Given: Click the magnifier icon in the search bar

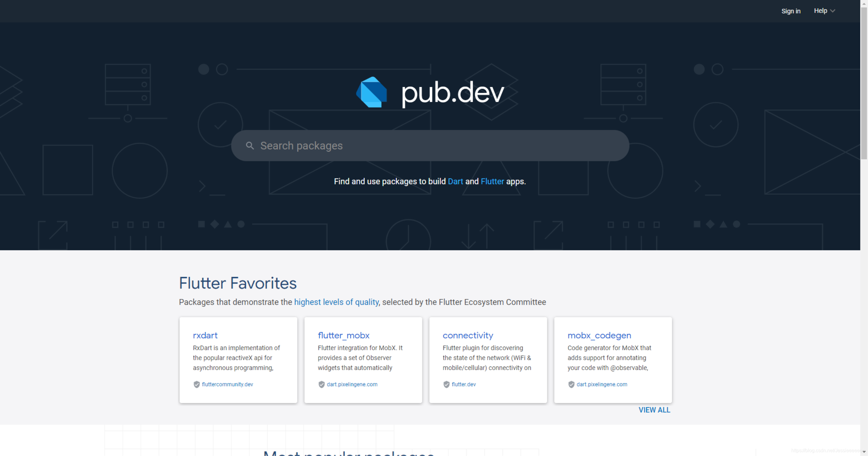Looking at the screenshot, I should point(250,145).
